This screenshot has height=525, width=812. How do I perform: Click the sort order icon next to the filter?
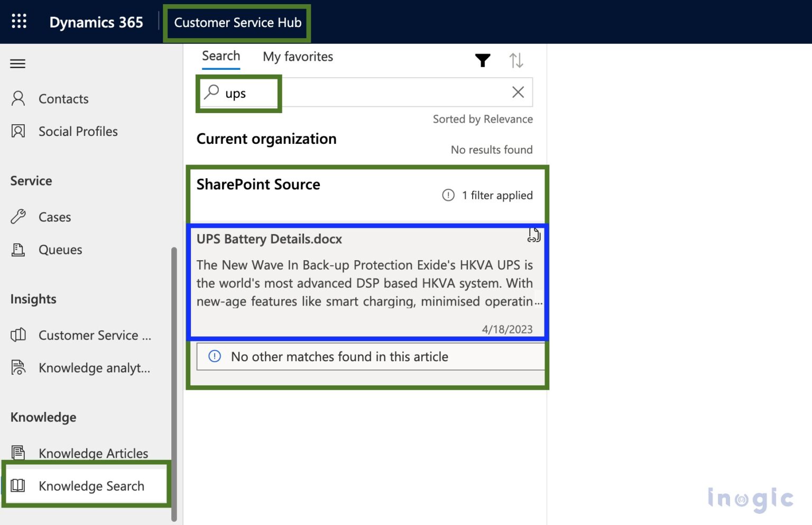point(517,60)
